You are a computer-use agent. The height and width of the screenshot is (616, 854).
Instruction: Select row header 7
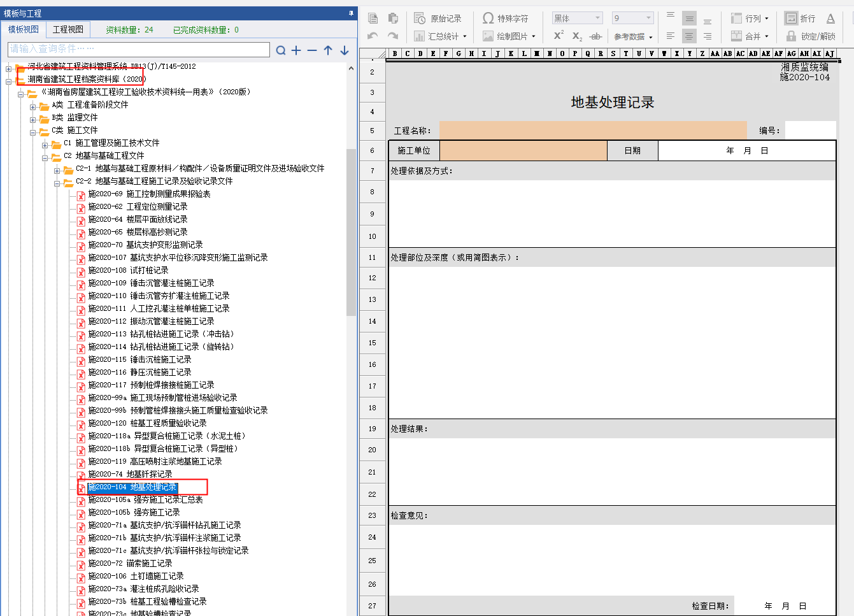click(372, 171)
